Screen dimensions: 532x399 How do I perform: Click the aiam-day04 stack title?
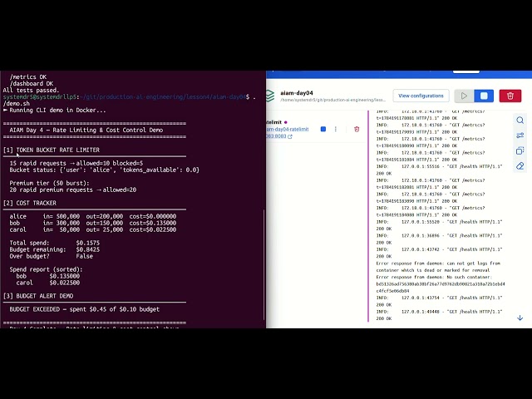pyautogui.click(x=297, y=93)
